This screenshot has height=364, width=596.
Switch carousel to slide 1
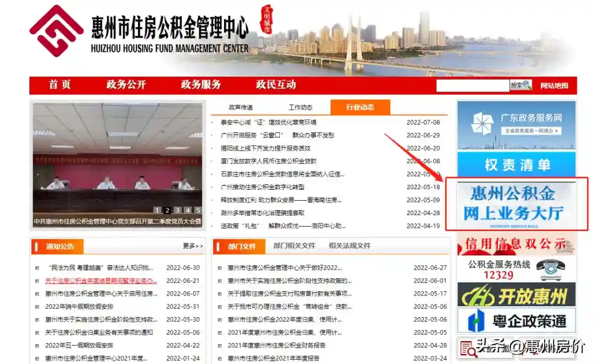click(x=157, y=210)
